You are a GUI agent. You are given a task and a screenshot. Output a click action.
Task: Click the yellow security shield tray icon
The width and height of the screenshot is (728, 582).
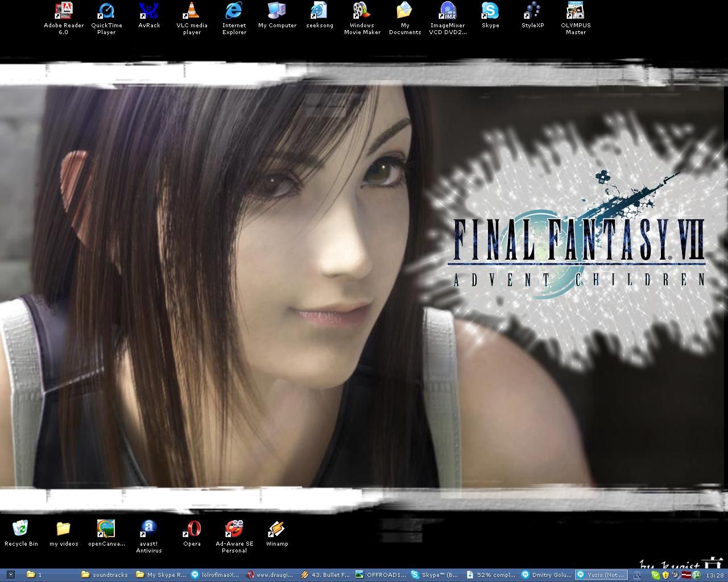point(665,575)
